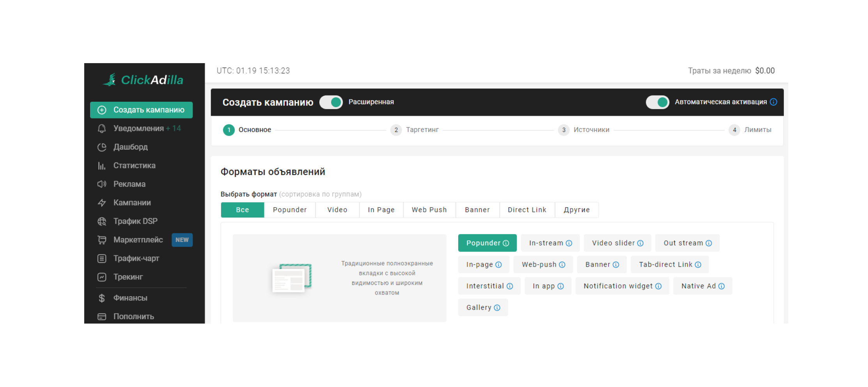Click the Финансы dollar sign icon
Image resolution: width=868 pixels, height=387 pixels.
102,298
